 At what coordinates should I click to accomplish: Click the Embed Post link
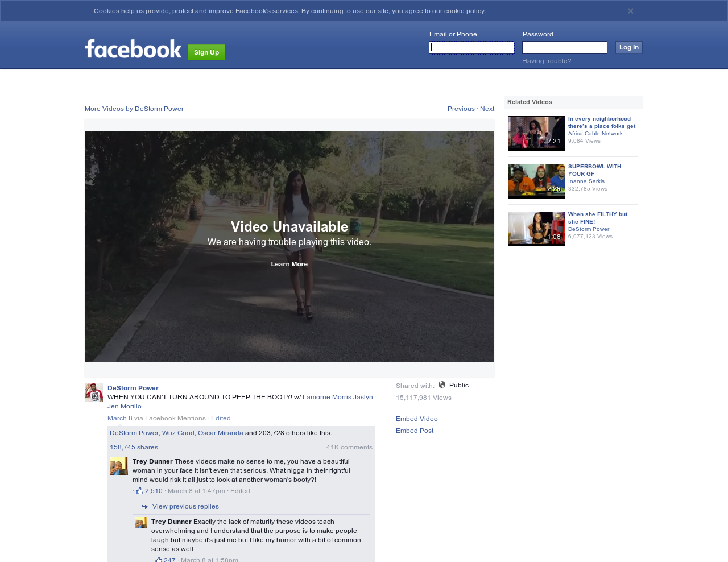coord(415,431)
